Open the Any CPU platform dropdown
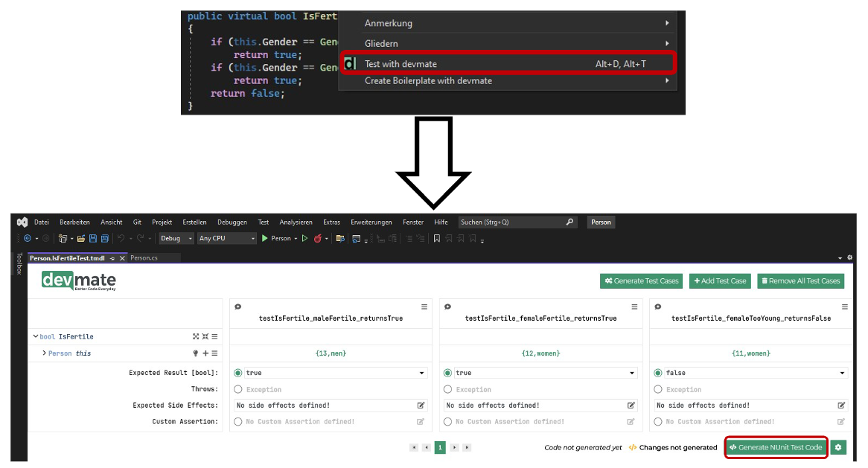Viewport: 868px width, 468px height. [x=227, y=238]
